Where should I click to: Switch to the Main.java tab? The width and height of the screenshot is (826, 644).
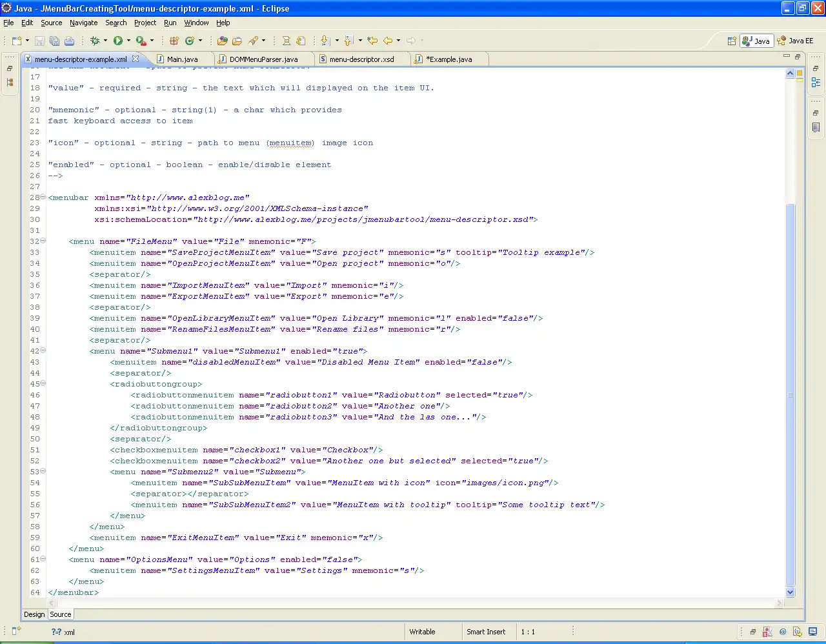tap(182, 59)
